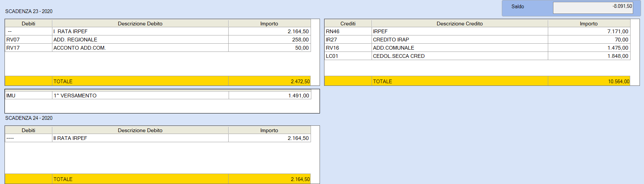This screenshot has width=644, height=184.
Task: Select the CEDOL.SECCA CRED credit row
Action: [477, 56]
